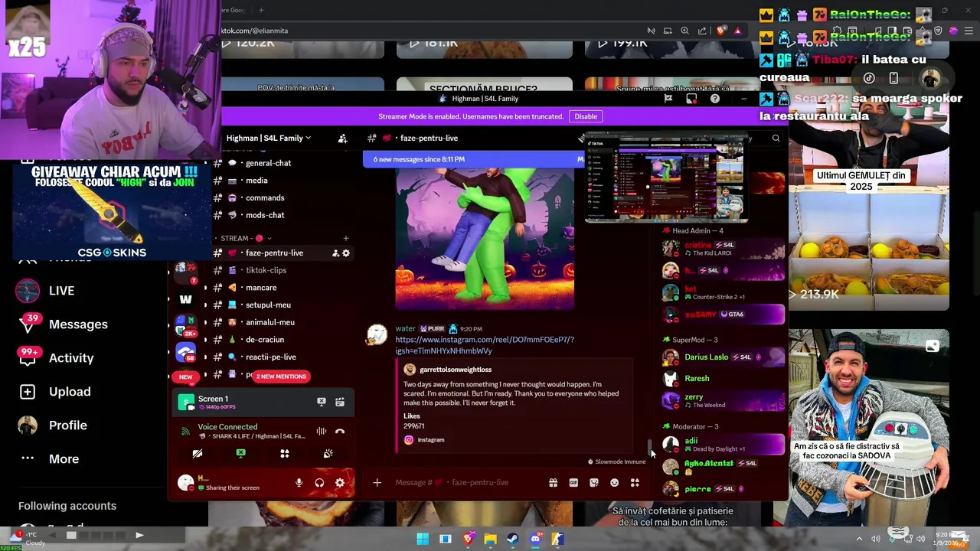
Task: Open Windows Start menu
Action: 423,539
